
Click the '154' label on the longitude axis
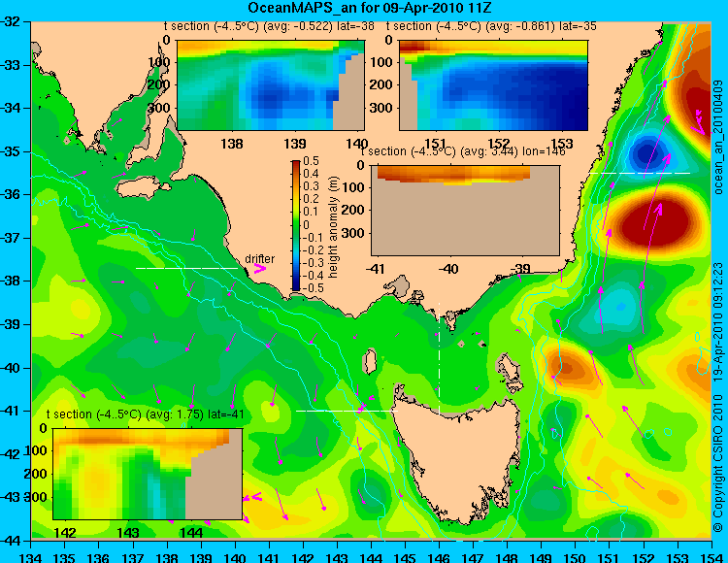[x=711, y=557]
